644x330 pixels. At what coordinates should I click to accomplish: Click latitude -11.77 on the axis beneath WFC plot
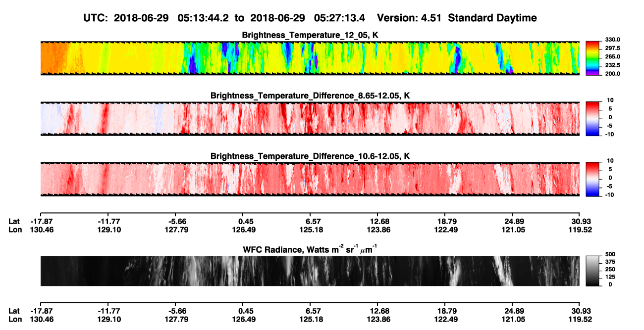coord(109,311)
